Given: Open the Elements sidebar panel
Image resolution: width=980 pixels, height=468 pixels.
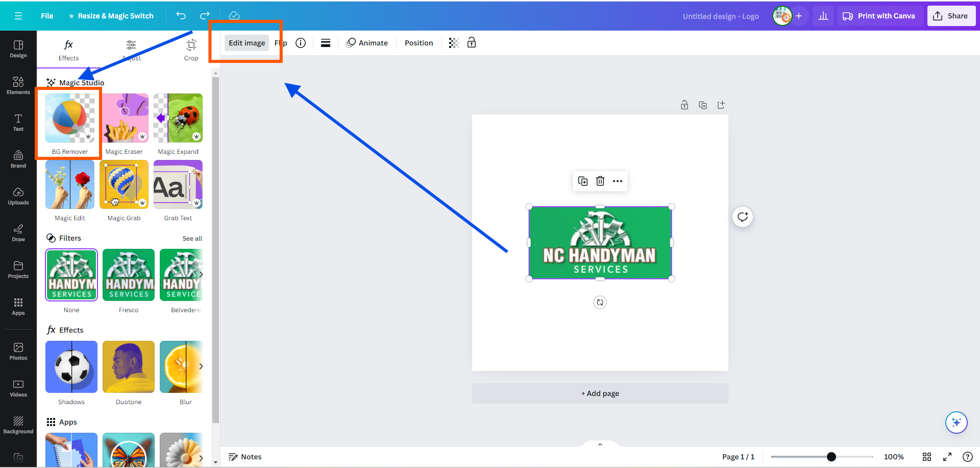Looking at the screenshot, I should 18,86.
